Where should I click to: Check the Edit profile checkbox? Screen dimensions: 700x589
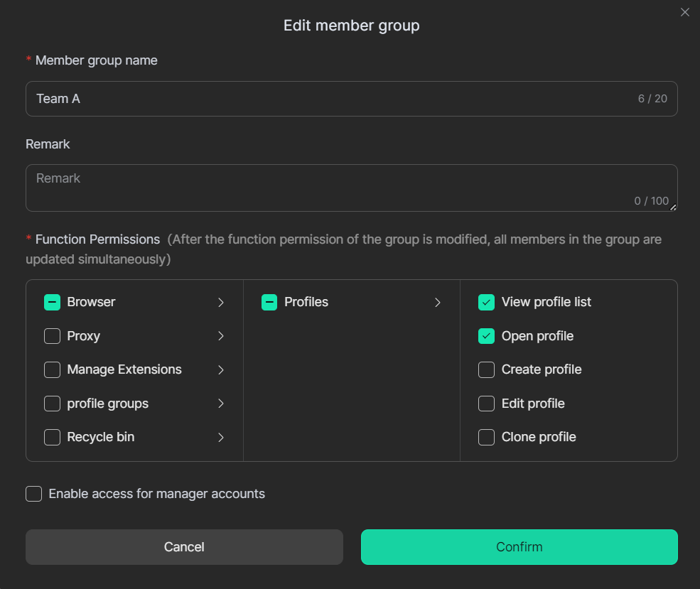coord(486,404)
